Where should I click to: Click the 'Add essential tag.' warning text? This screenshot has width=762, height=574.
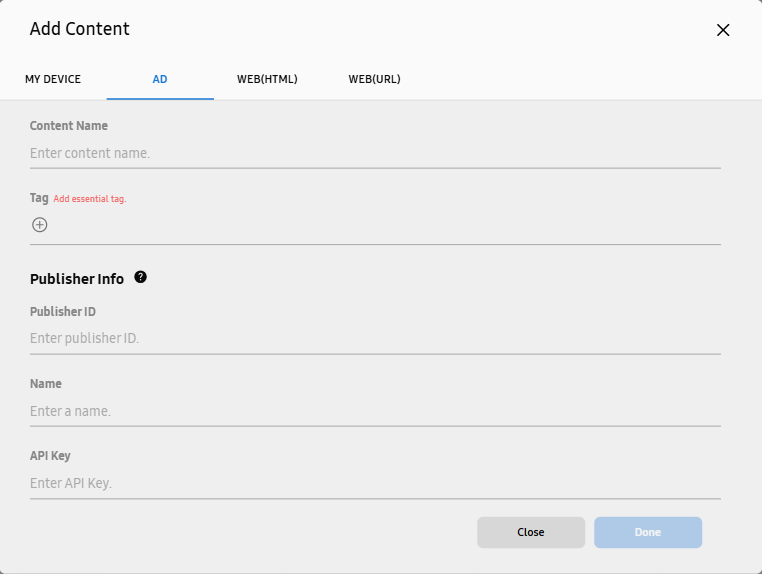[x=90, y=199]
